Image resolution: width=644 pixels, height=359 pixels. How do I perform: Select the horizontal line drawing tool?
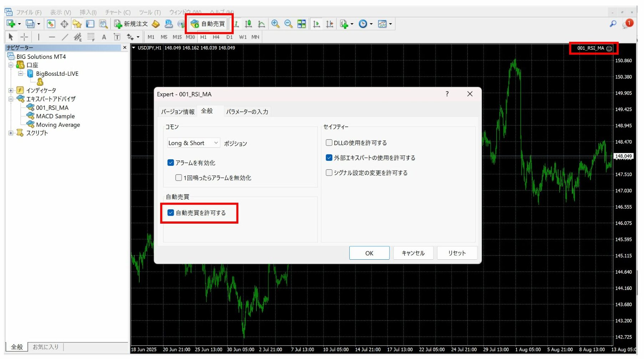[52, 37]
